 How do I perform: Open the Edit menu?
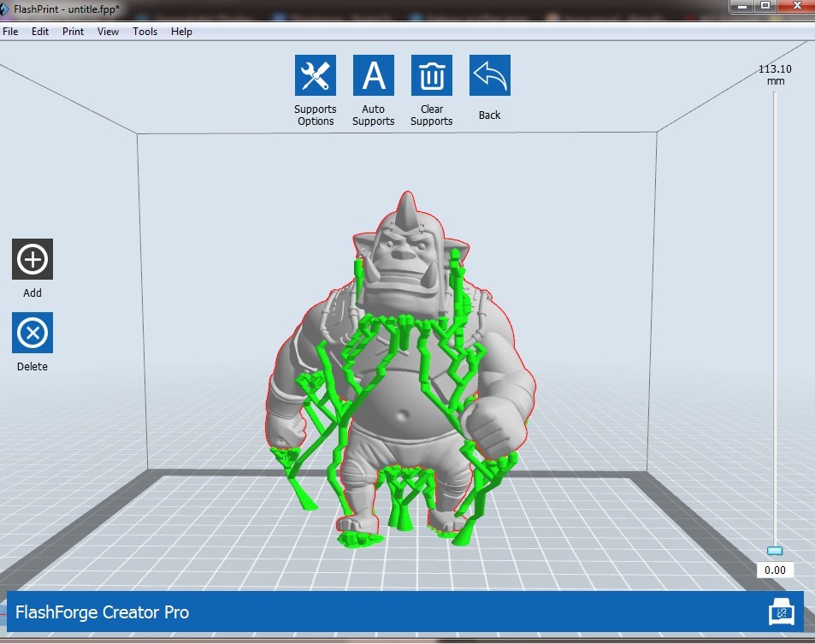click(x=40, y=32)
